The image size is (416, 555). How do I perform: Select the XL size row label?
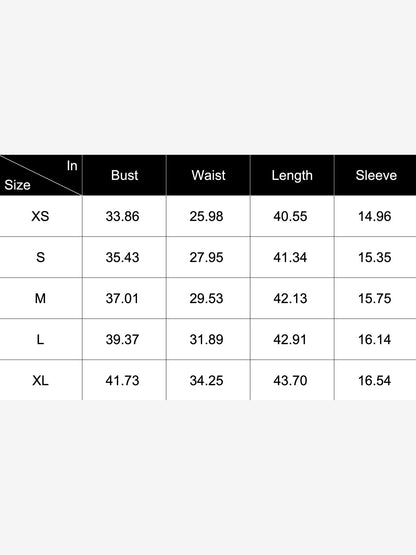[40, 381]
